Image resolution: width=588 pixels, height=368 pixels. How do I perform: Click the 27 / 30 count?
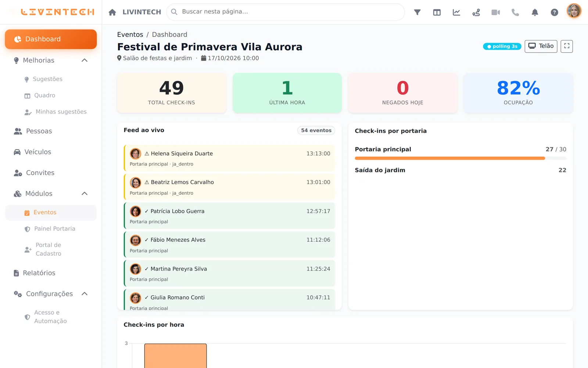point(556,149)
